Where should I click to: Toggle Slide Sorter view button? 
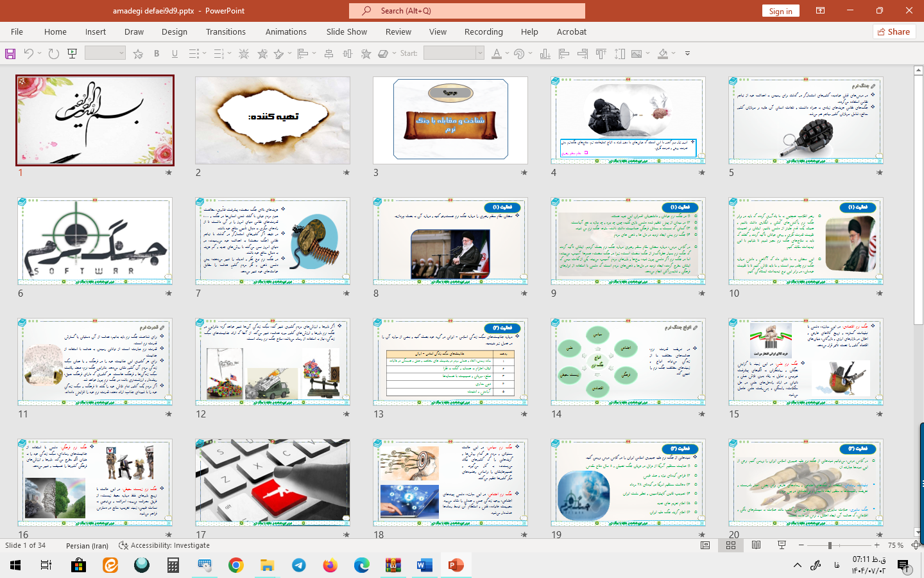pos(731,545)
